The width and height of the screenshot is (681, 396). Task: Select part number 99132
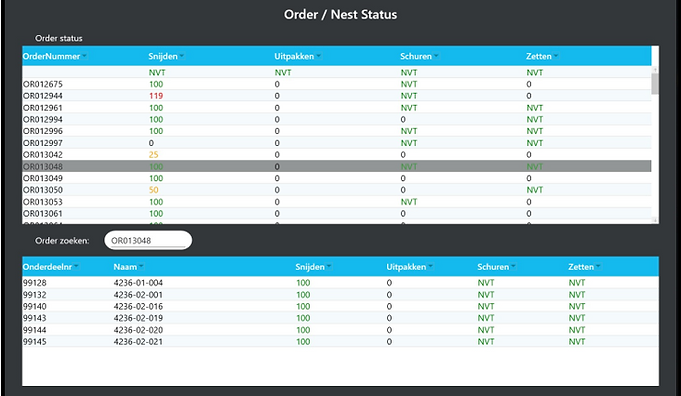click(x=35, y=295)
